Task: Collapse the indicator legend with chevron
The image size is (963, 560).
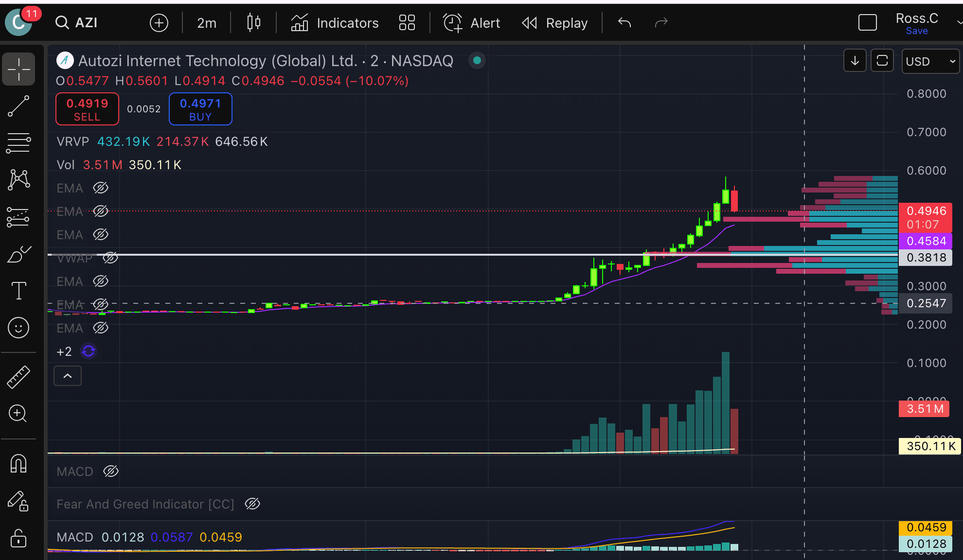Action: tap(68, 376)
